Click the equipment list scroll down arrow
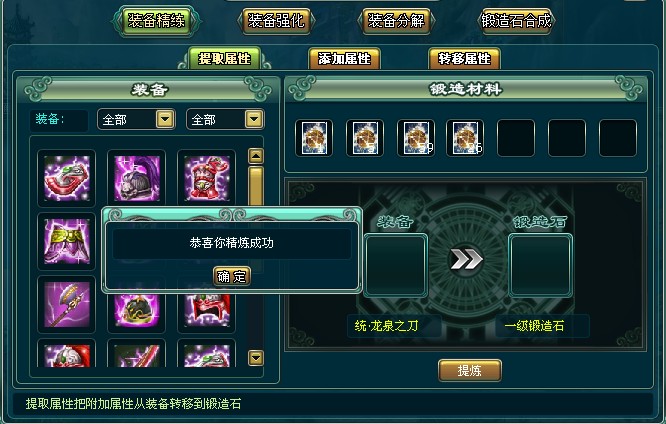This screenshot has width=666, height=424. click(x=256, y=358)
